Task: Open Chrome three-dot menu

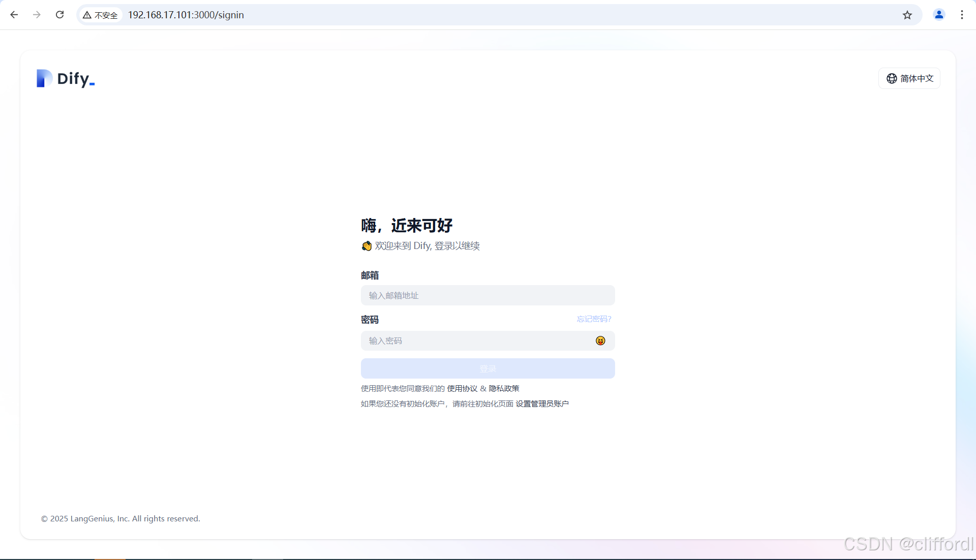Action: coord(962,15)
